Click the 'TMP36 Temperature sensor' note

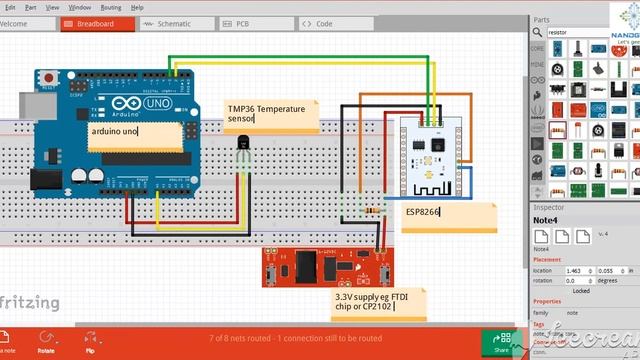coord(271,117)
